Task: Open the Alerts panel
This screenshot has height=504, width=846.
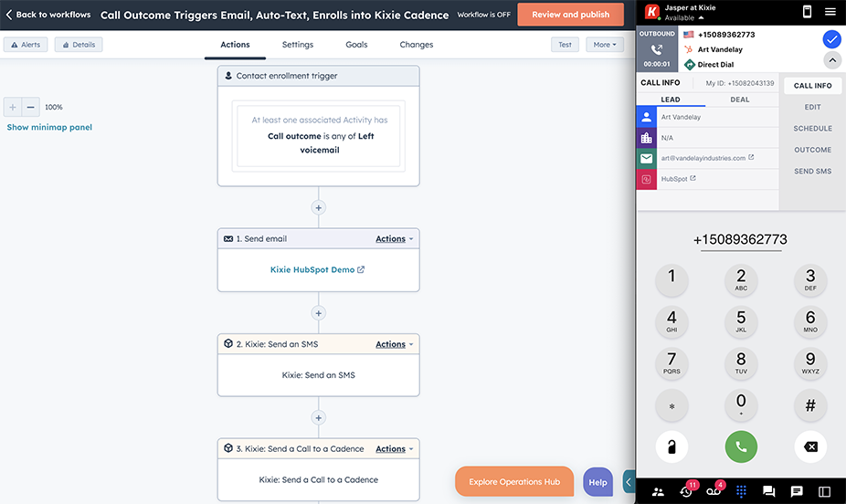Action: point(26,45)
